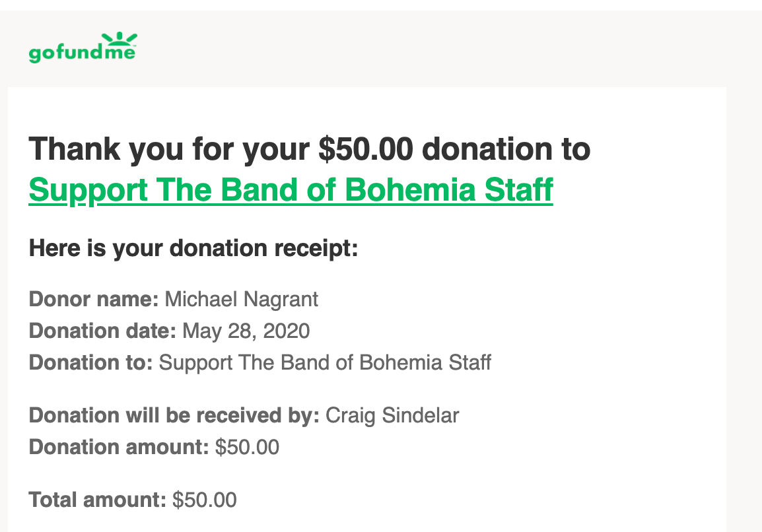Select the donation date May 28, 2020
Viewport: 762px width, 532px height.
(x=246, y=331)
